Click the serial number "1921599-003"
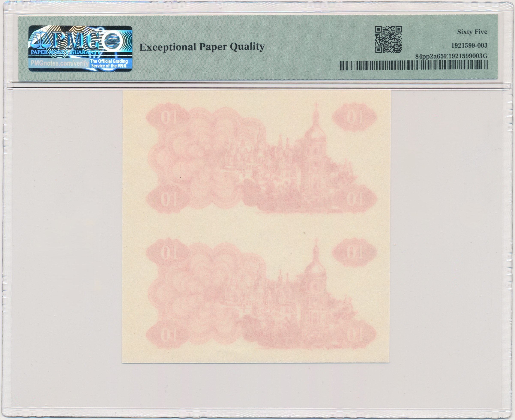This screenshot has width=515, height=420. 469,45
